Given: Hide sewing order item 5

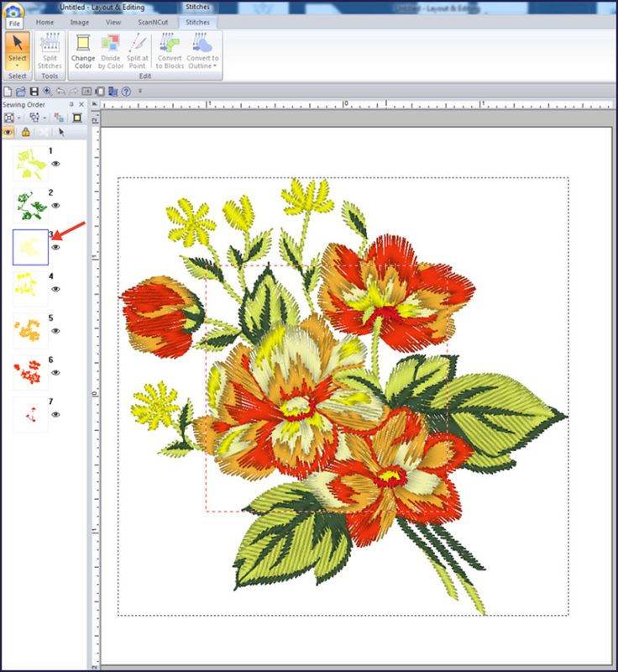Looking at the screenshot, I should point(55,331).
